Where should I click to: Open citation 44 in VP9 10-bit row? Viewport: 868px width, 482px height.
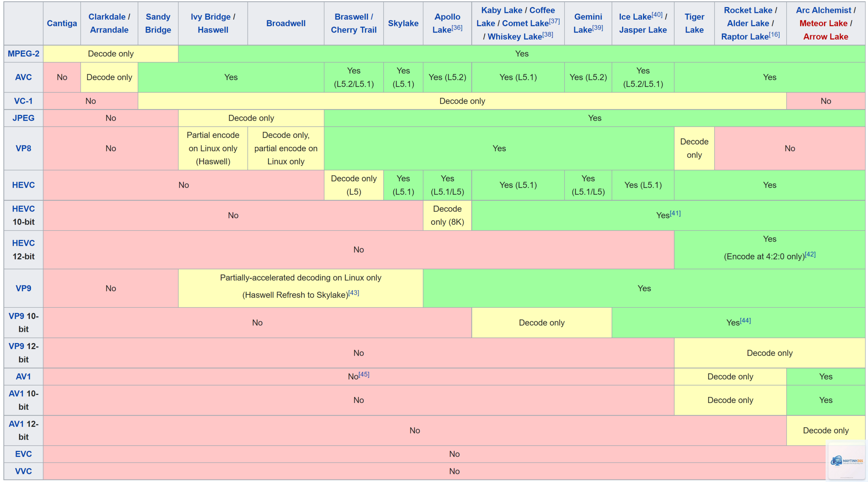pyautogui.click(x=745, y=320)
